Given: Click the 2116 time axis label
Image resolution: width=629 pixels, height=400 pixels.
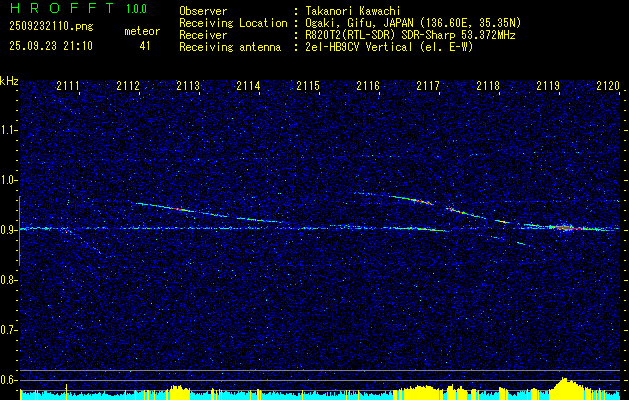Looking at the screenshot, I should tap(368, 86).
